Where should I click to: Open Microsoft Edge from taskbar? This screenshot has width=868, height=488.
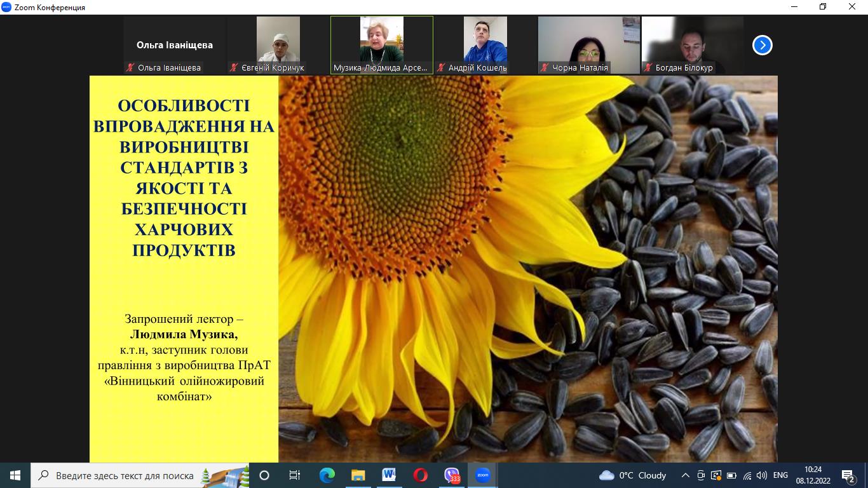pyautogui.click(x=327, y=475)
